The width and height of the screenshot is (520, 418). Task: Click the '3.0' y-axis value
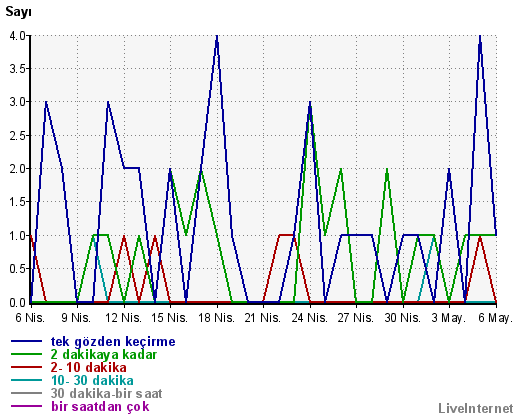pos(18,102)
